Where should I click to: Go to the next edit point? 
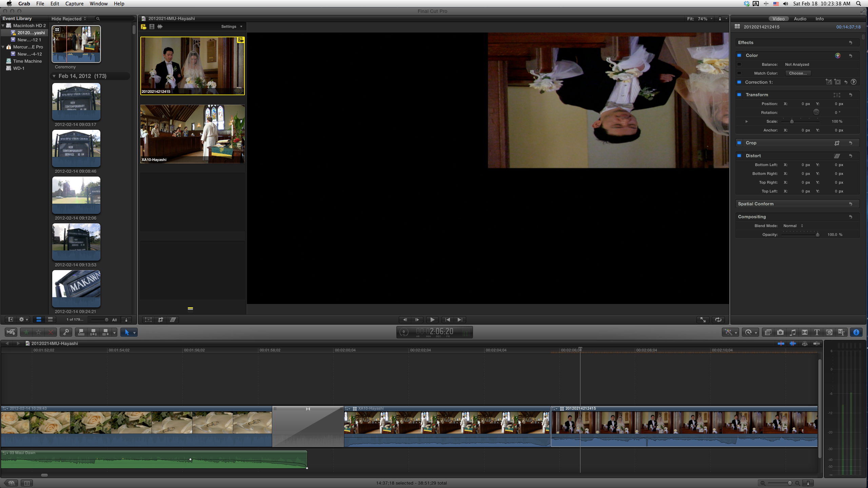459,320
